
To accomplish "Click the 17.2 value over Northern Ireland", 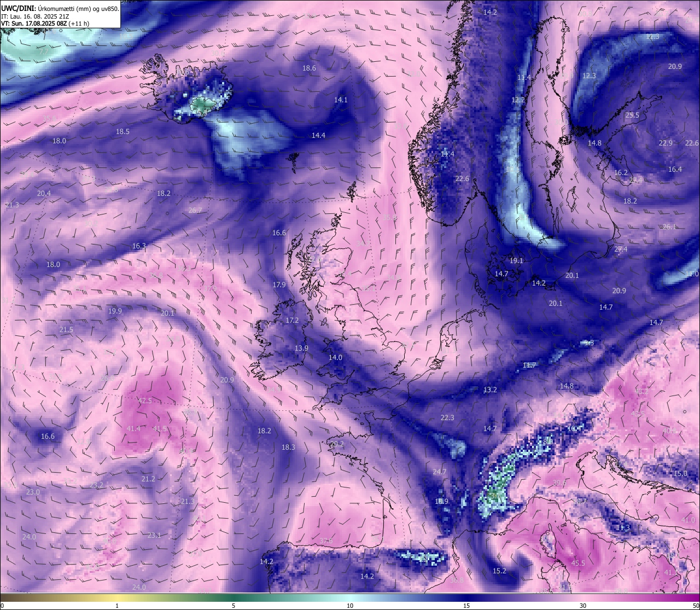I will point(292,320).
